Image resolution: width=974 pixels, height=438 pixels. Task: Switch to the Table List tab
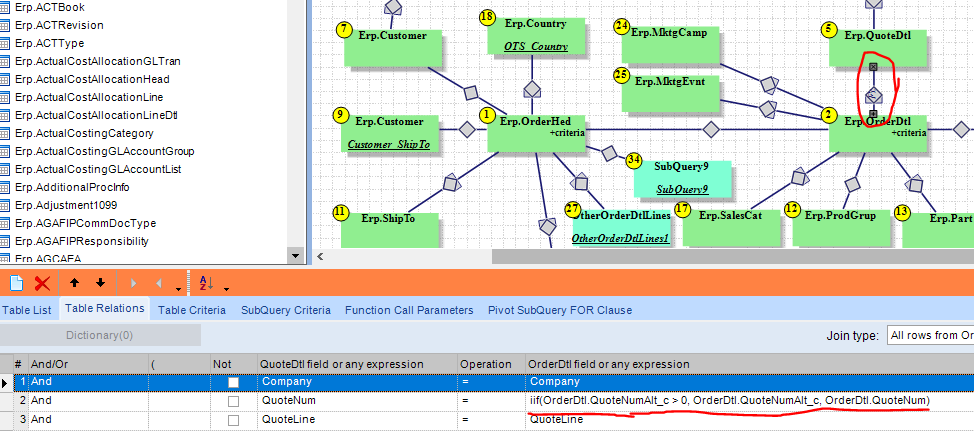click(x=26, y=310)
